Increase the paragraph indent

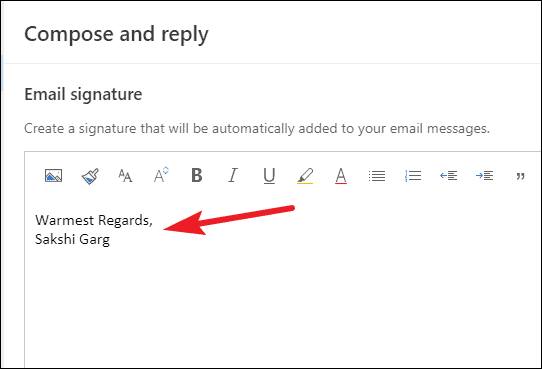(484, 176)
